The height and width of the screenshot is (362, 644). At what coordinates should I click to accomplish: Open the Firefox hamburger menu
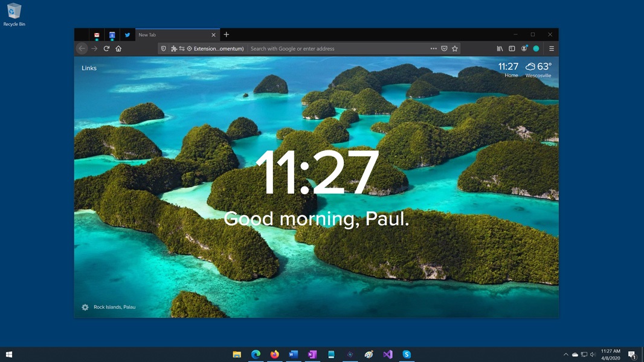551,49
